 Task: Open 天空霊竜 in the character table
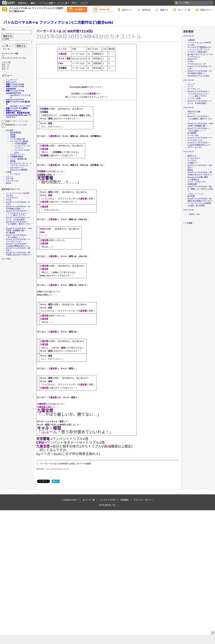click(62, 68)
